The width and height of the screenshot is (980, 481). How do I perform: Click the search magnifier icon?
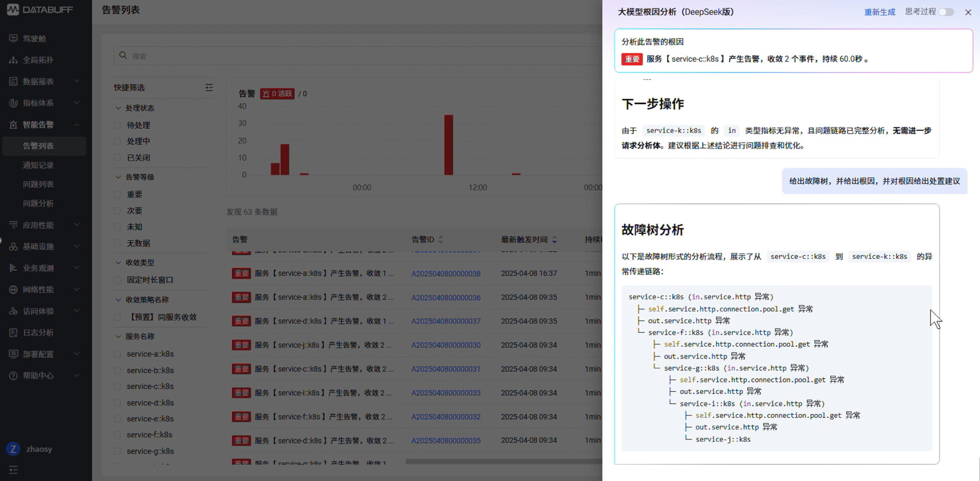123,55
